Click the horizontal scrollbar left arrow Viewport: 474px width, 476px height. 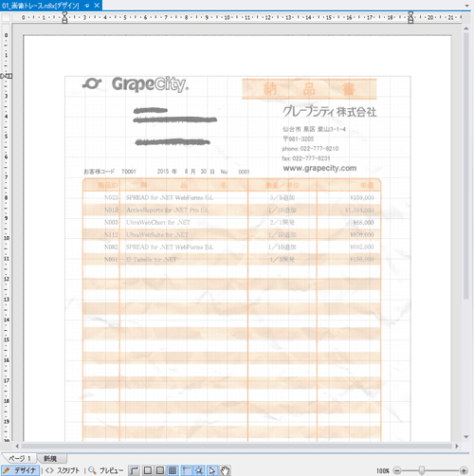17,446
